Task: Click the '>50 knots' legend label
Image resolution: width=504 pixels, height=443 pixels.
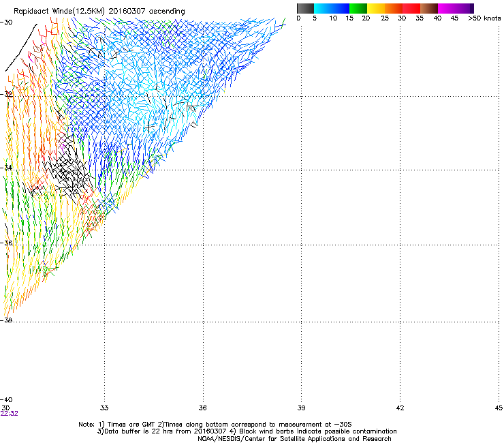Action: point(484,18)
